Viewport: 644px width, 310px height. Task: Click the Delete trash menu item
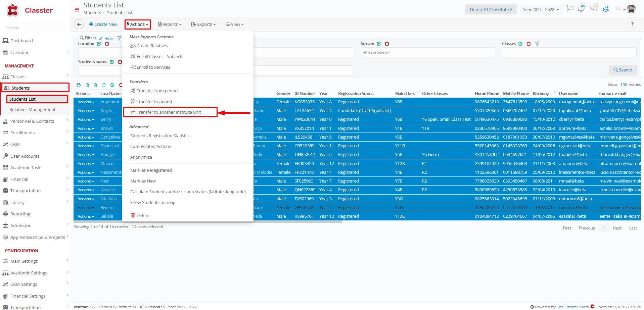click(x=140, y=215)
